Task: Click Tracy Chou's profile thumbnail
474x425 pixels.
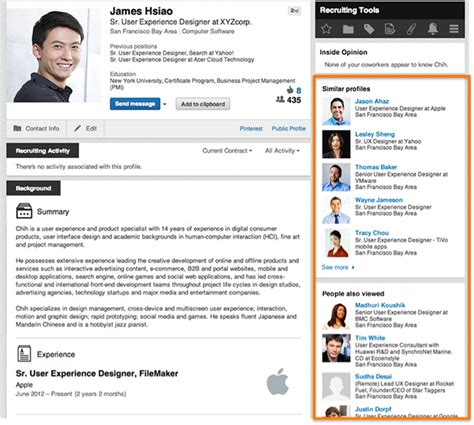Action: [336, 243]
